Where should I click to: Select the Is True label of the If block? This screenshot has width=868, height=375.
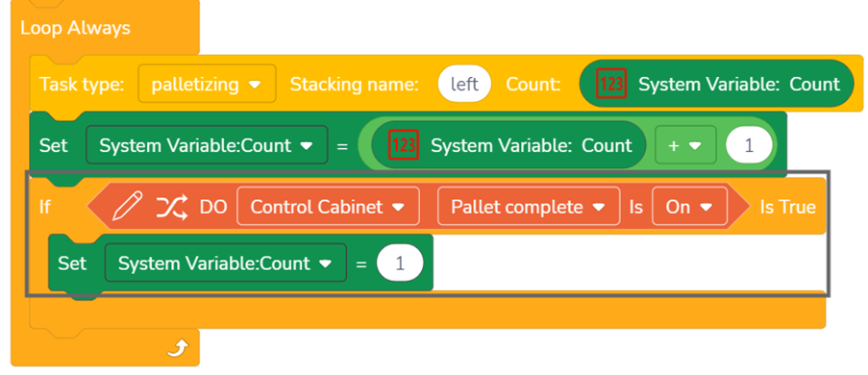point(787,207)
